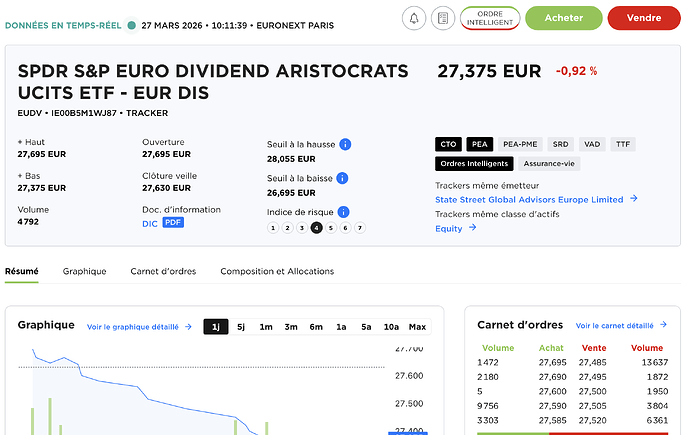Click buy price 27,695 in order book
The image size is (690, 435).
[x=552, y=362]
